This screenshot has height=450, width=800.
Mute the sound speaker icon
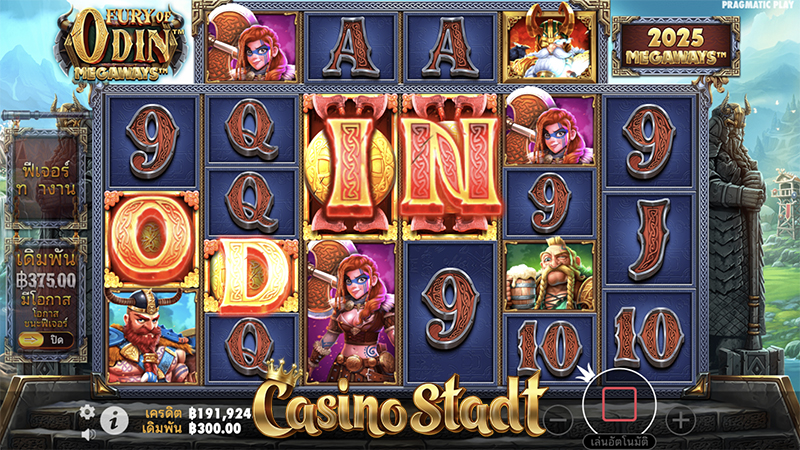[88, 435]
